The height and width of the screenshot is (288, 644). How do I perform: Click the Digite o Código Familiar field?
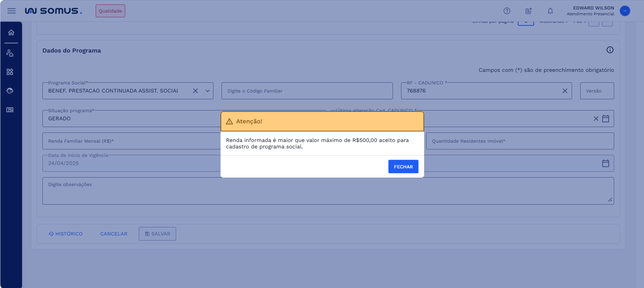point(307,91)
